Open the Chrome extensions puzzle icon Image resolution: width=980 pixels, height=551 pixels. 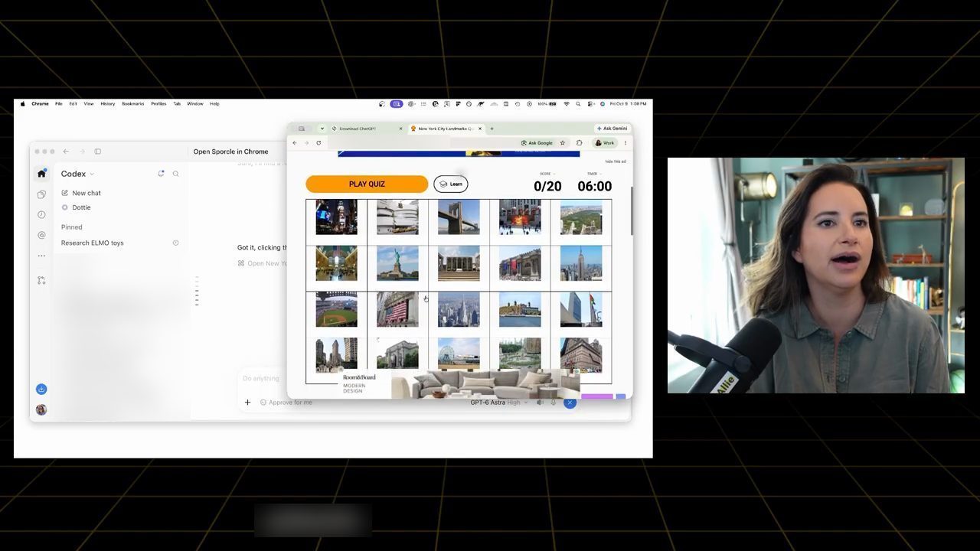(579, 143)
